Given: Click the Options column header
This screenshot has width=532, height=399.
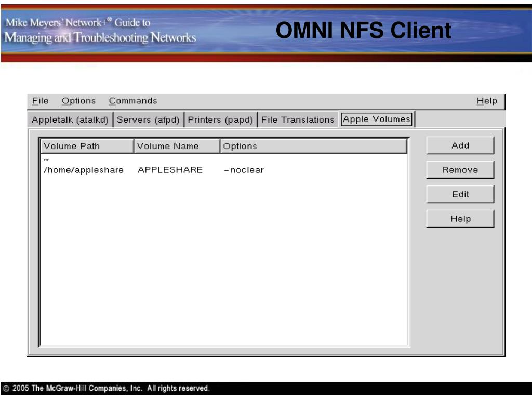Looking at the screenshot, I should pos(313,146).
